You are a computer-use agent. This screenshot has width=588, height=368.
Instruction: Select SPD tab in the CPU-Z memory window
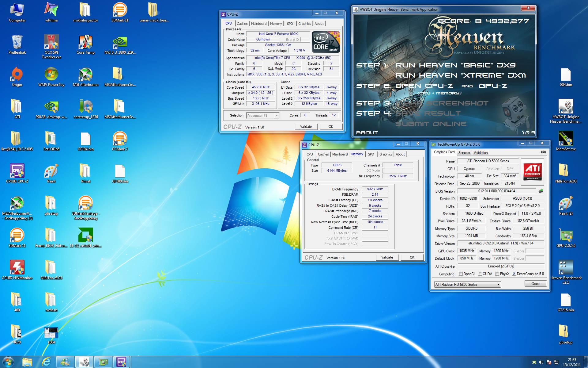pyautogui.click(x=371, y=154)
